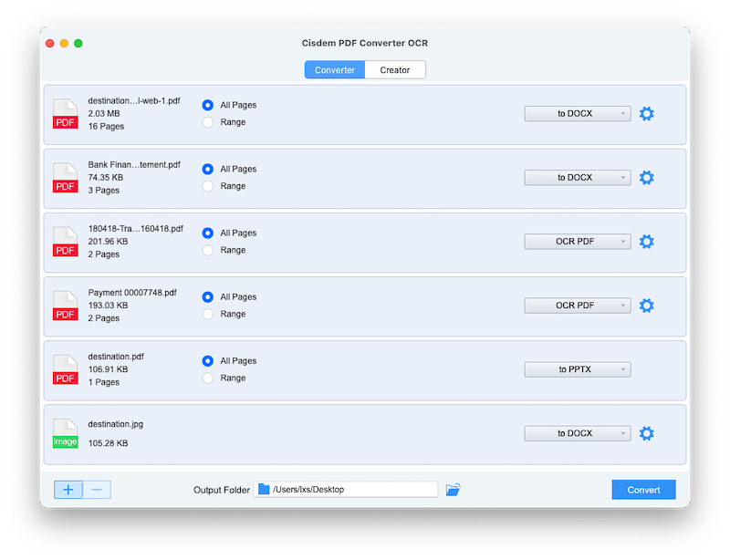Open the to PPTX dropdown for destination.pdf

click(x=577, y=368)
